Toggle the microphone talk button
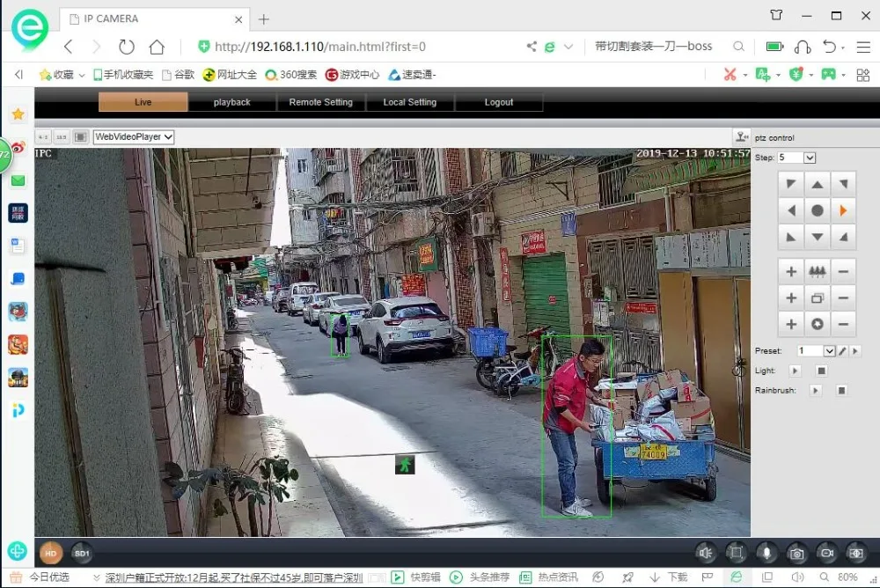 coord(766,553)
